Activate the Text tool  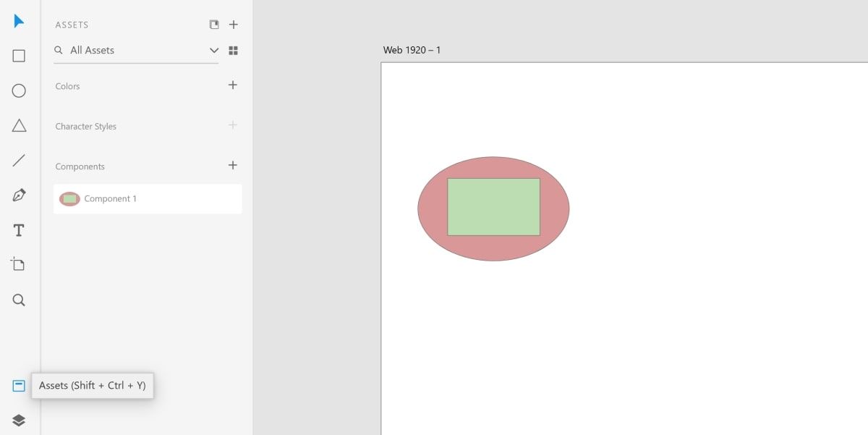19,230
